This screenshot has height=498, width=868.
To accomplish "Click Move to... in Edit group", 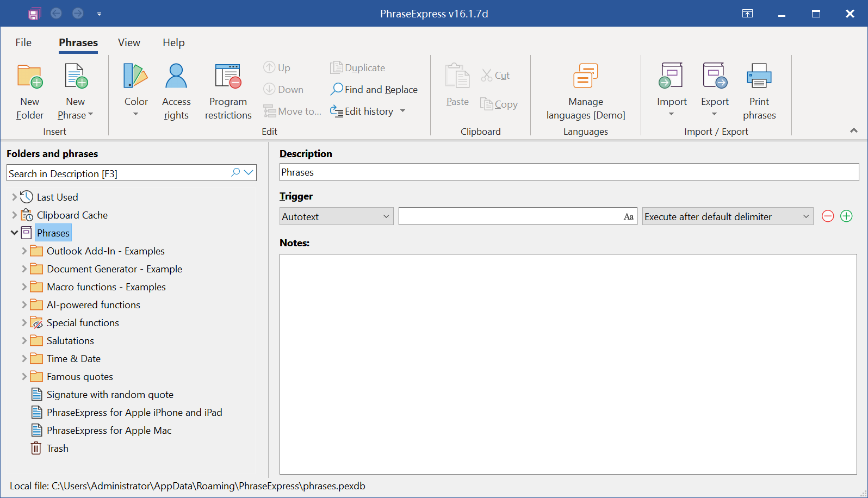I will click(293, 111).
